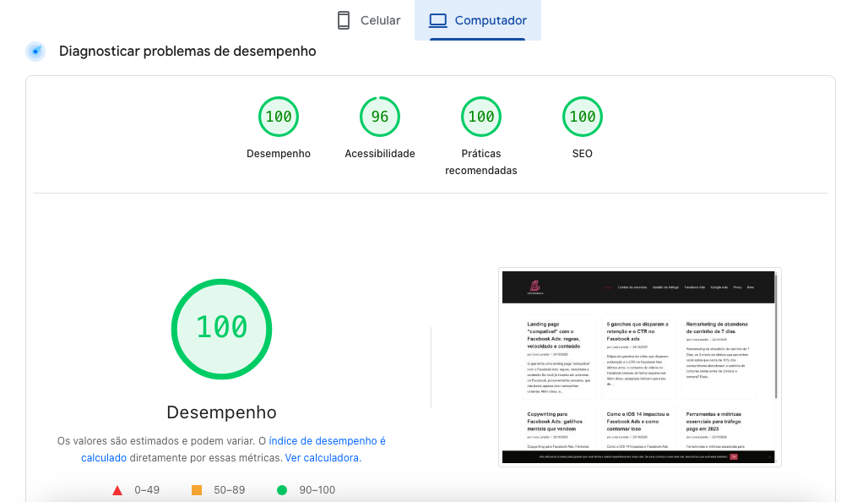Click the green circle 90–100 legend marker
Image resolution: width=868 pixels, height=502 pixels.
pyautogui.click(x=282, y=489)
